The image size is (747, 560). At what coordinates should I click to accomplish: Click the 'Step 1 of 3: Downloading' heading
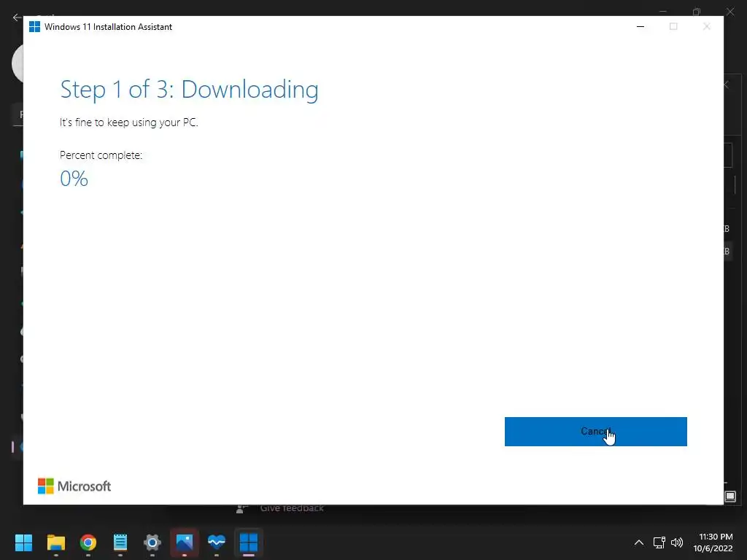click(x=189, y=90)
